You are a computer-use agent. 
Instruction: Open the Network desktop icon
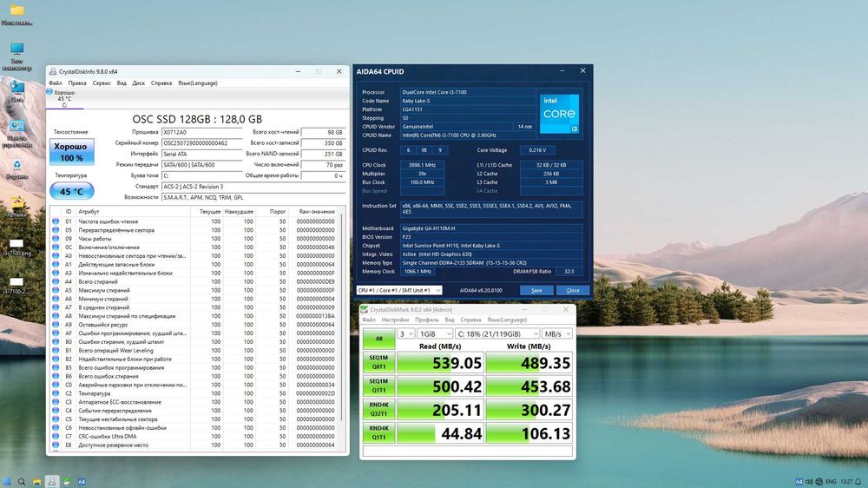(x=16, y=87)
